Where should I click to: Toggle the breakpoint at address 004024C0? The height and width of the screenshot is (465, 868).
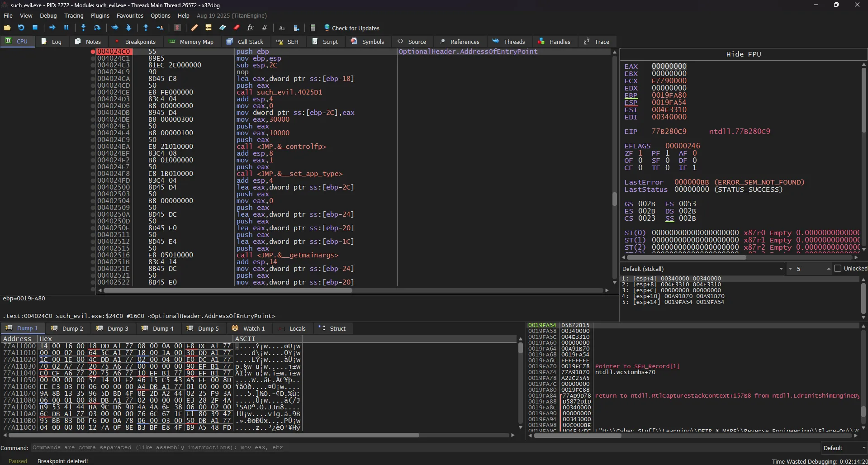pos(93,52)
